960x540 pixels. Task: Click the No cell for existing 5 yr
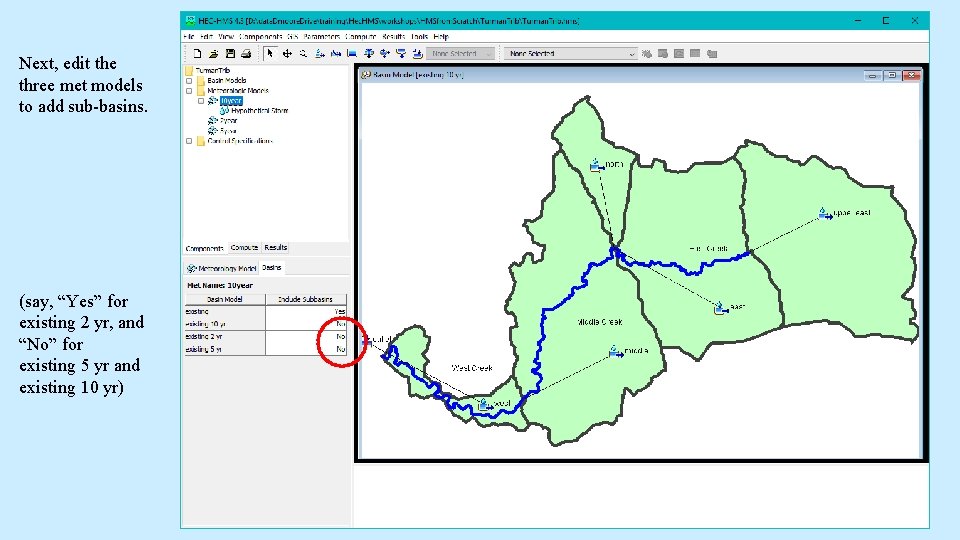click(x=306, y=349)
